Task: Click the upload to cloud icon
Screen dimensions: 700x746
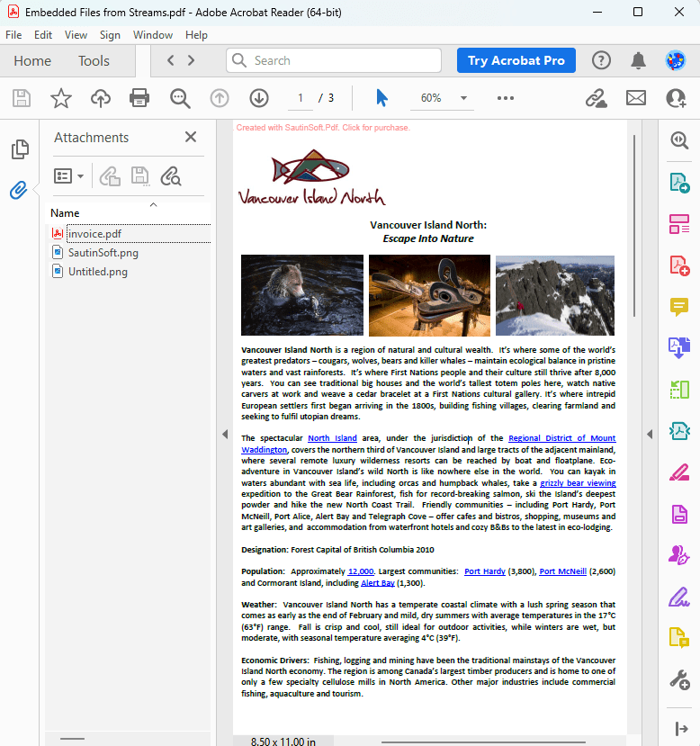Action: click(x=100, y=98)
